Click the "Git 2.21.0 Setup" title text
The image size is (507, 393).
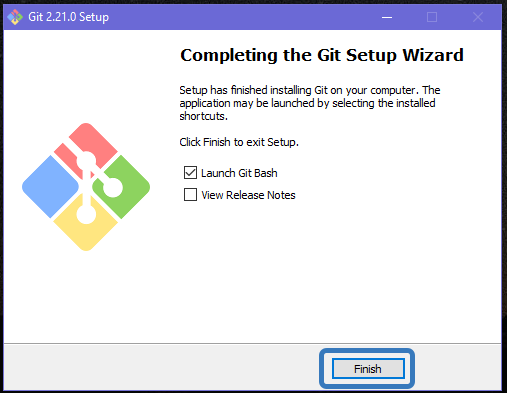(68, 17)
